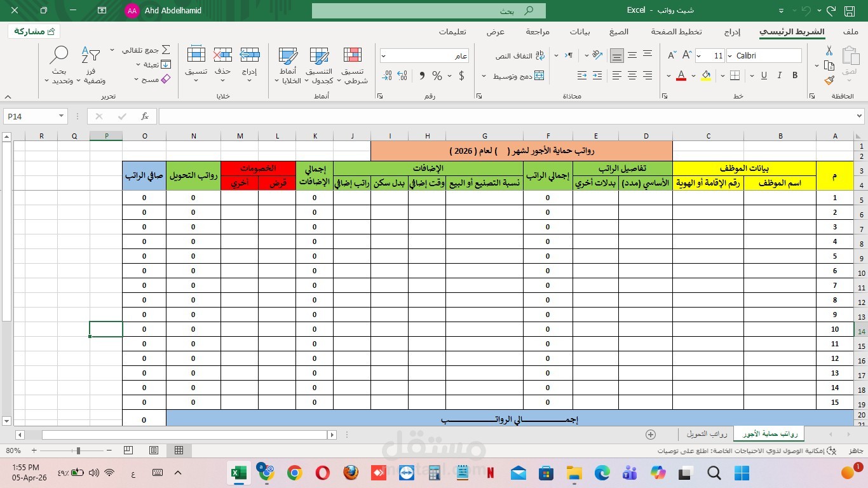Click the increase decimal icon
This screenshot has height=488, width=868.
coord(403,76)
